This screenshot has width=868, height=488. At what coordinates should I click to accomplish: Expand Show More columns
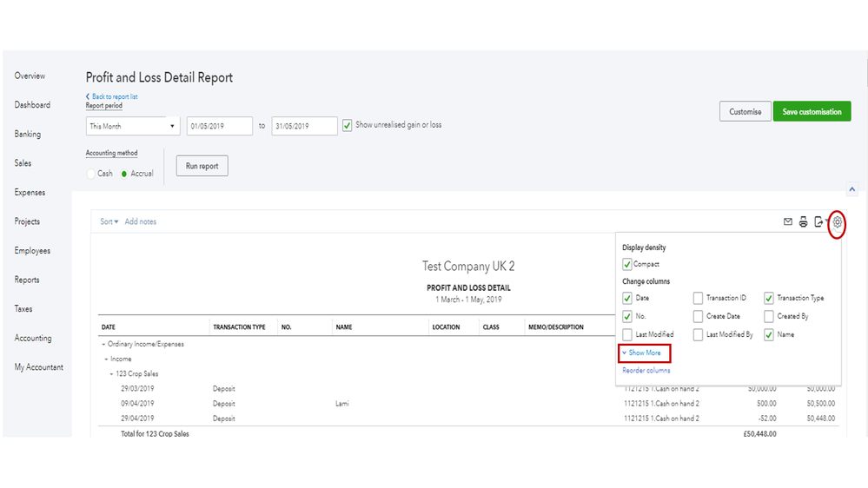click(x=644, y=353)
